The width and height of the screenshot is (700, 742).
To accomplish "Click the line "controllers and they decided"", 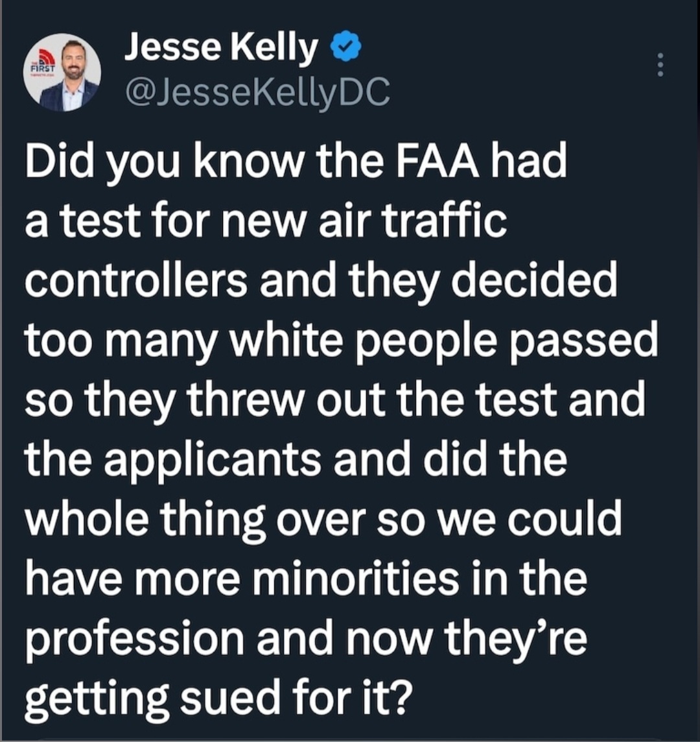I will tap(321, 281).
